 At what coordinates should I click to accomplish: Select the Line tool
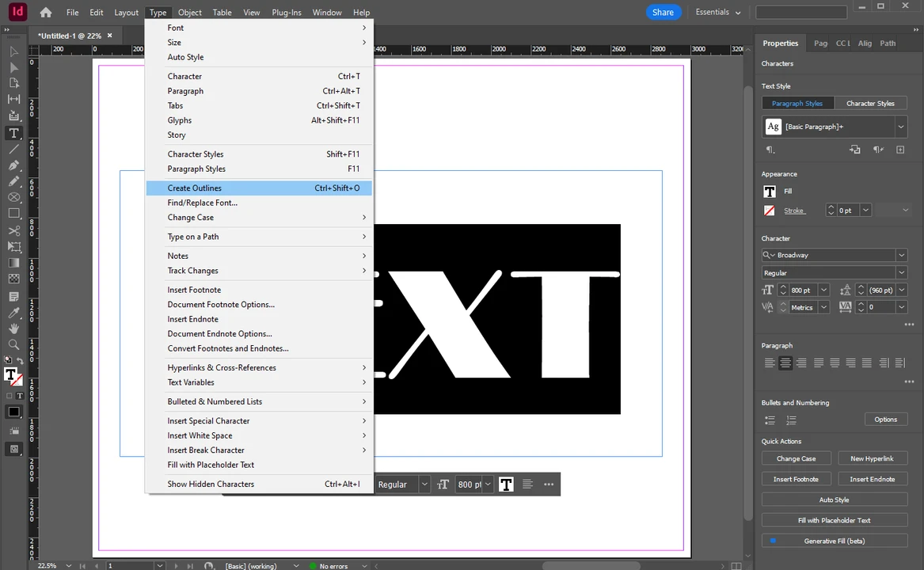coord(13,149)
